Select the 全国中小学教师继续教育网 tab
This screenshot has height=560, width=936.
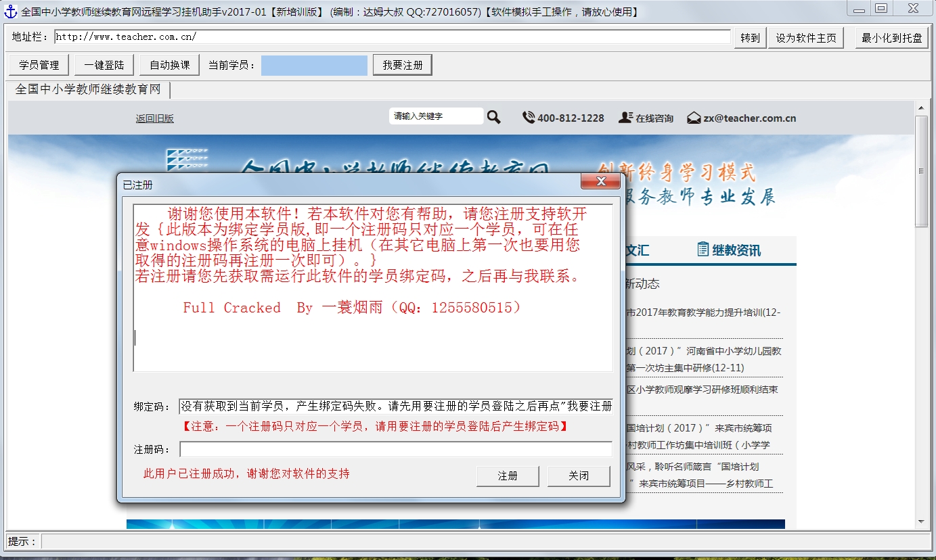pos(88,89)
